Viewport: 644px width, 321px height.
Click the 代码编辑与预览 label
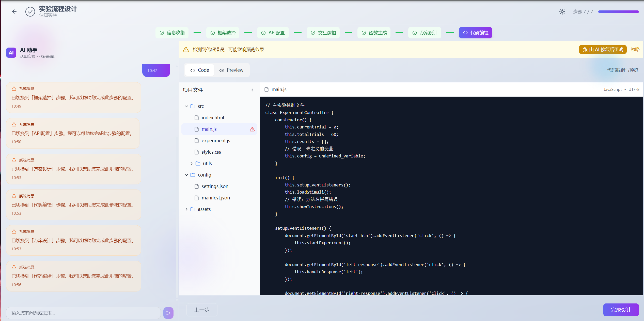tap(622, 70)
